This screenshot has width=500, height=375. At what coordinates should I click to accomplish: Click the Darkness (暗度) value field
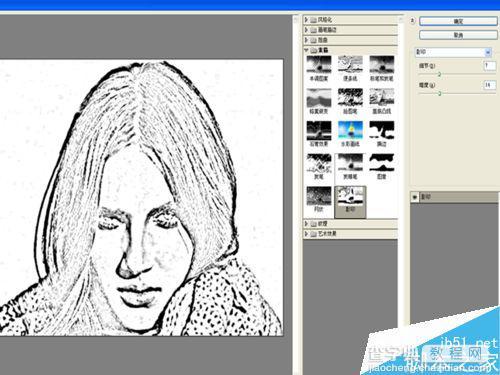(489, 85)
